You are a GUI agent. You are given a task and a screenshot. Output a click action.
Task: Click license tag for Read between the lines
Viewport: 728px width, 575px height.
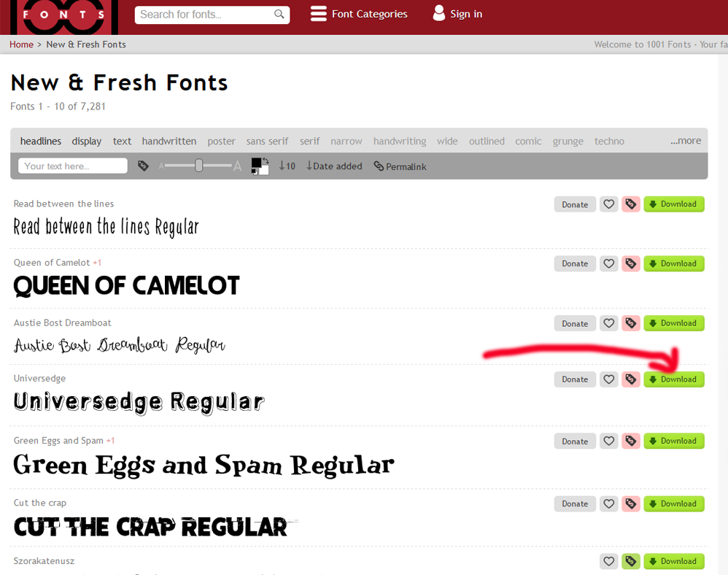(x=630, y=204)
